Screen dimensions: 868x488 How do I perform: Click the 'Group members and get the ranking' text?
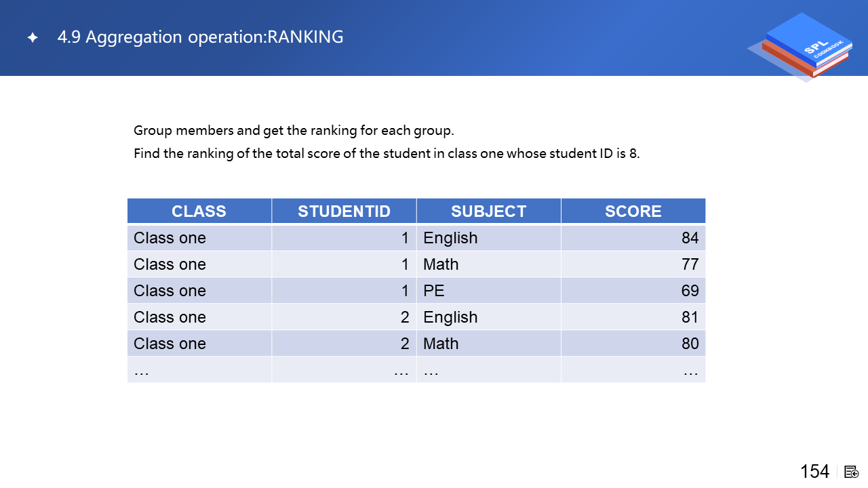coord(293,130)
